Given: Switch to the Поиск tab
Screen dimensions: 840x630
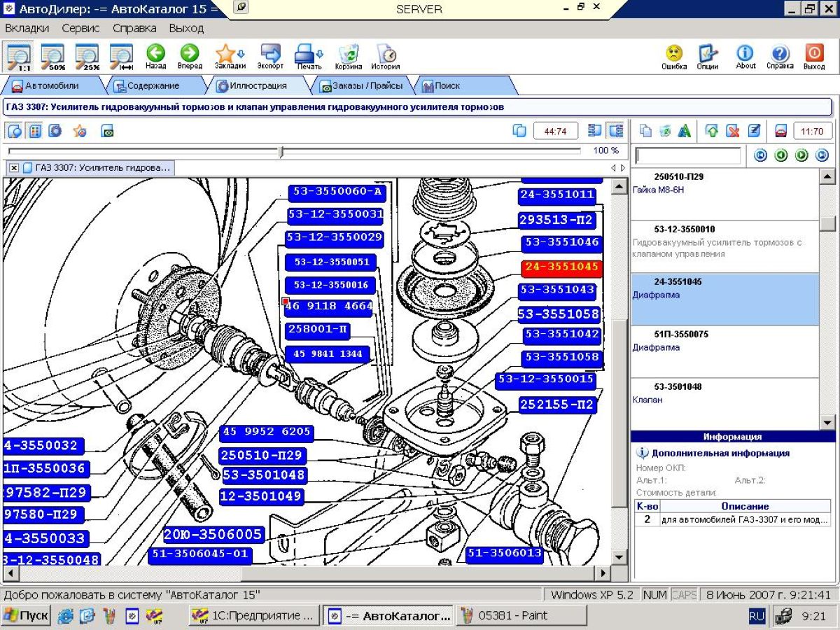Looking at the screenshot, I should pyautogui.click(x=462, y=86).
